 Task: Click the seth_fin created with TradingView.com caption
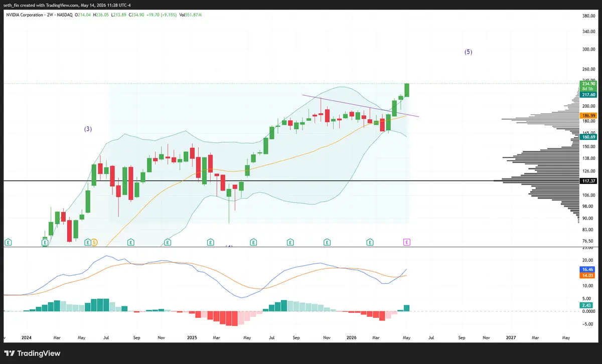pos(67,6)
